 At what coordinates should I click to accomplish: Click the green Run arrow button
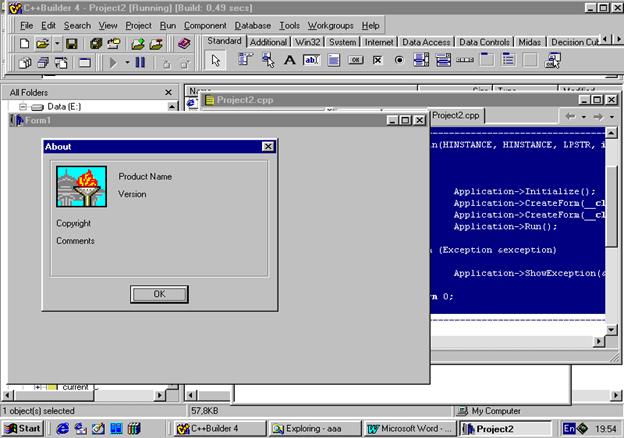click(113, 62)
